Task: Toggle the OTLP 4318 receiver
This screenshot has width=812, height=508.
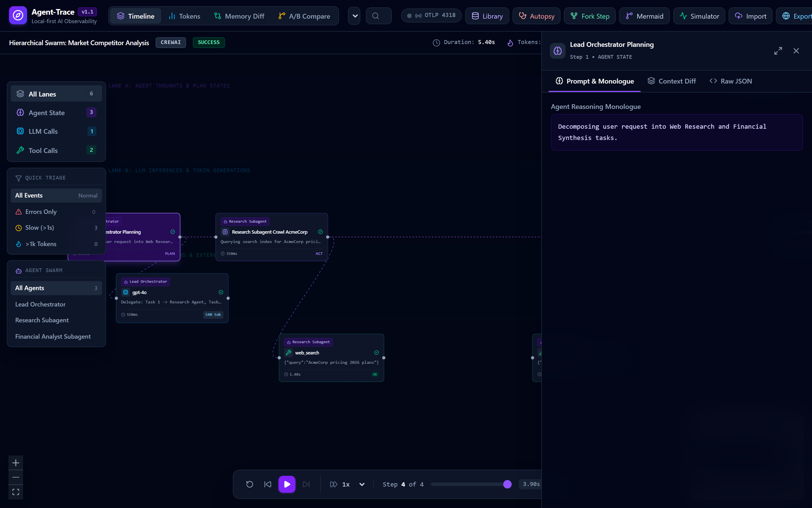Action: 431,16
